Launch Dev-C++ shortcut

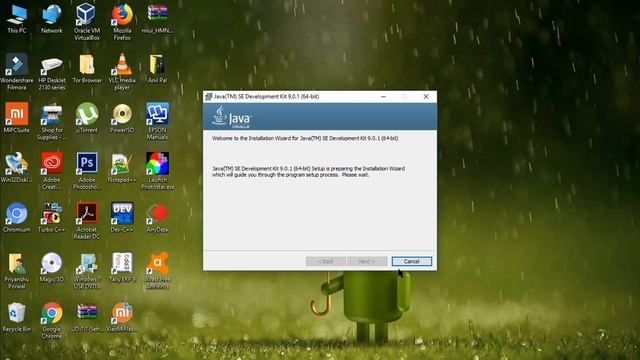pos(122,218)
